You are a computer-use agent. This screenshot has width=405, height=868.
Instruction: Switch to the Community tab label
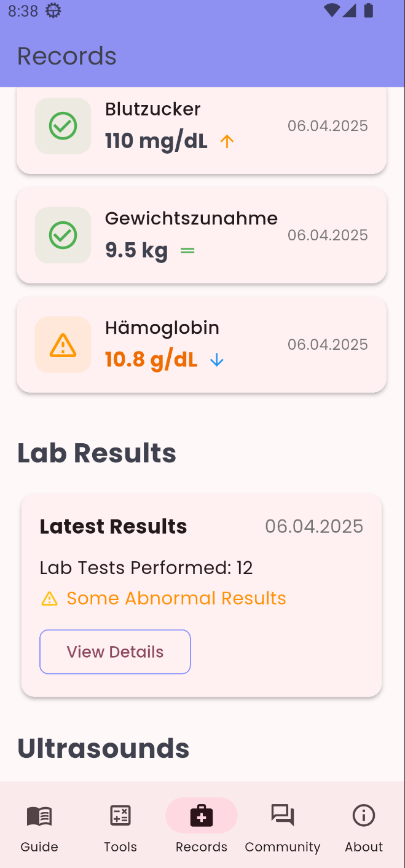[283, 847]
